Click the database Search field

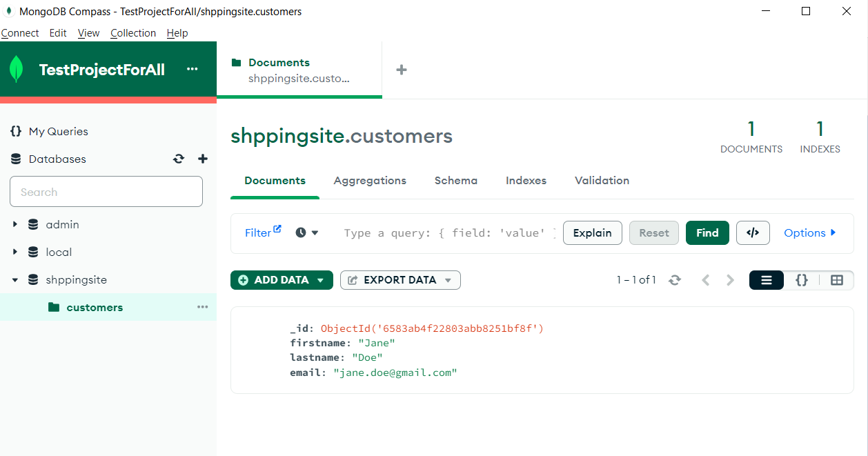point(106,192)
